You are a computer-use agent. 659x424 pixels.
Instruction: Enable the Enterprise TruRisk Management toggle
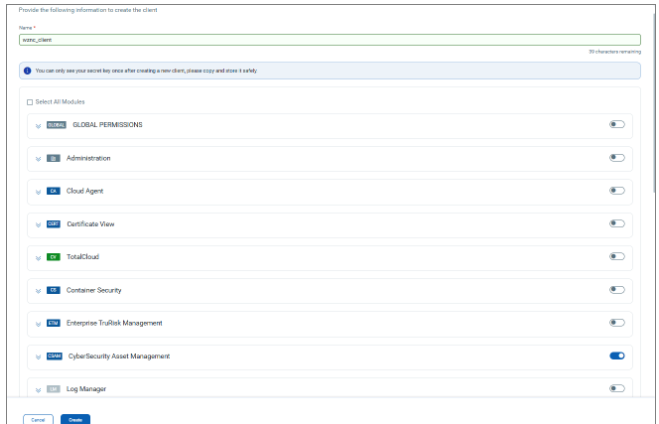617,323
